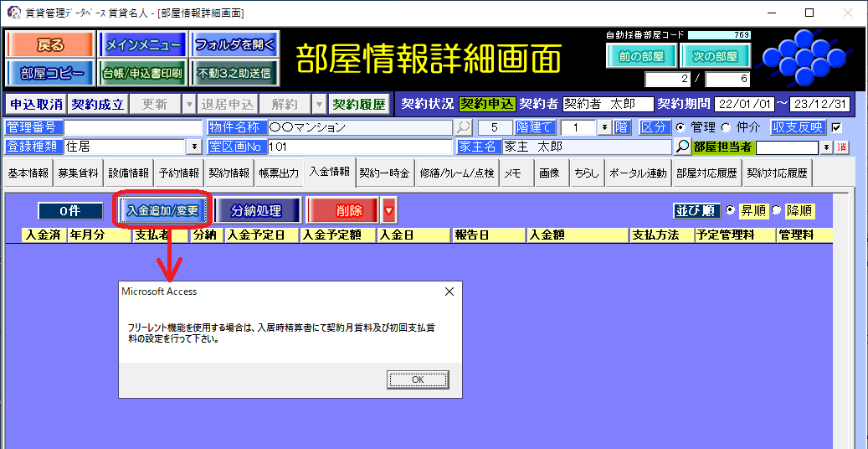The width and height of the screenshot is (868, 449).
Task: Click the 分納処理 button
Action: (256, 211)
